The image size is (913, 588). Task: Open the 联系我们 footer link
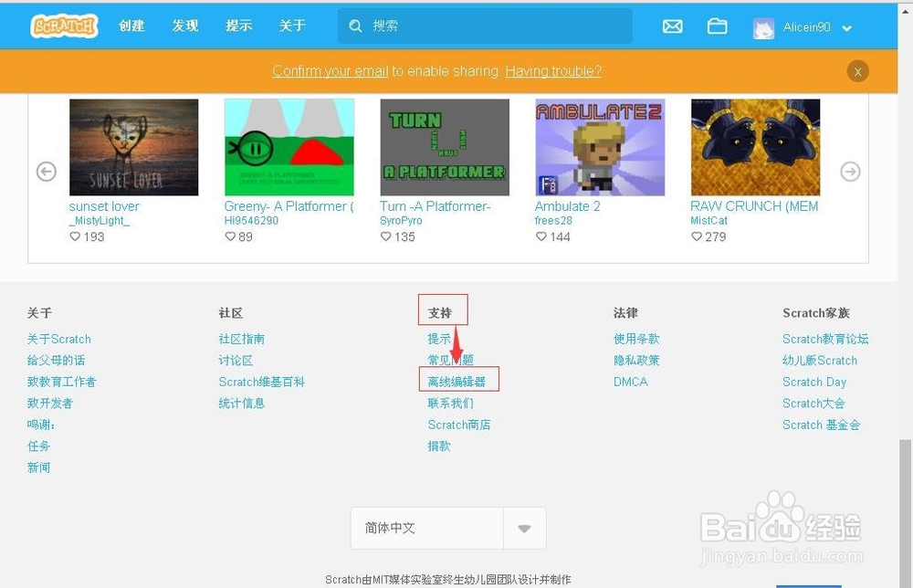[x=451, y=403]
